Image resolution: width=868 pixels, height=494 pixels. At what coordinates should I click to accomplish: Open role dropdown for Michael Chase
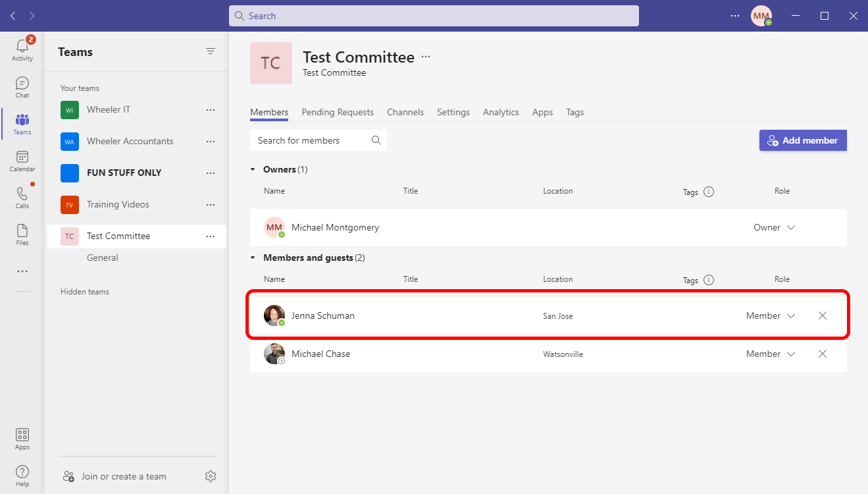[771, 354]
